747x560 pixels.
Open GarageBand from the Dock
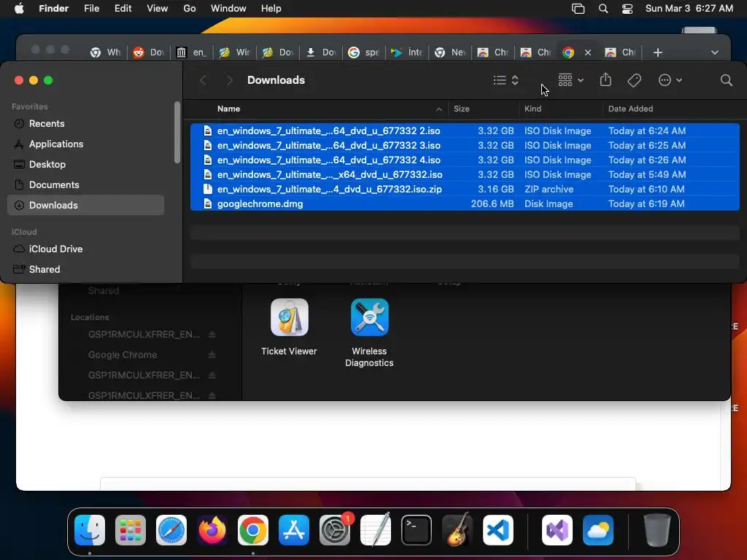click(457, 530)
